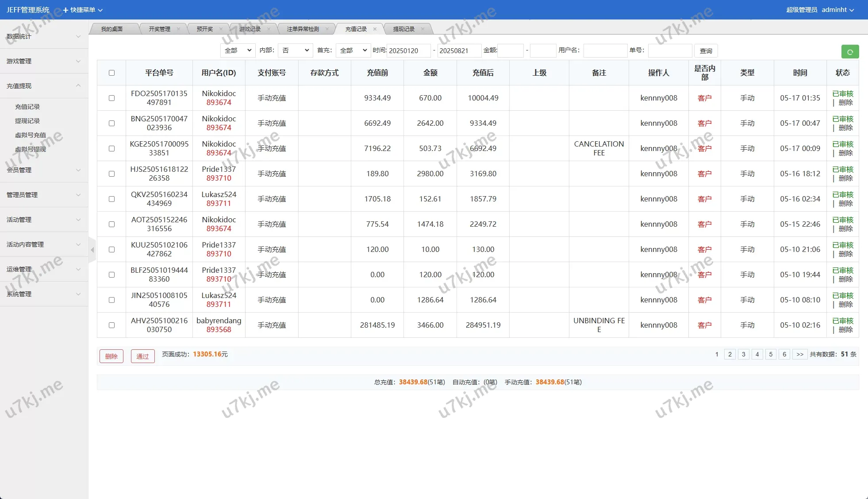The height and width of the screenshot is (499, 868).
Task: Collapse the sidebar with arrow handle
Action: pos(92,250)
